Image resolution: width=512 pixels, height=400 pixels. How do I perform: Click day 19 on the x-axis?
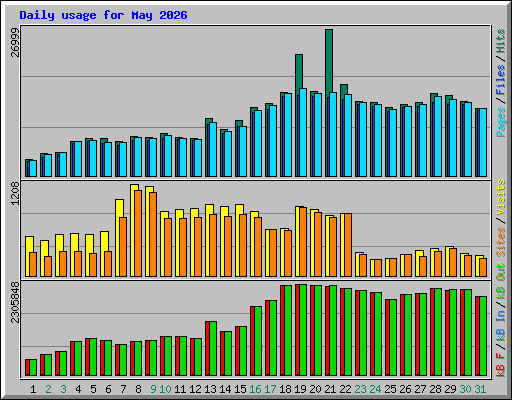pyautogui.click(x=300, y=389)
